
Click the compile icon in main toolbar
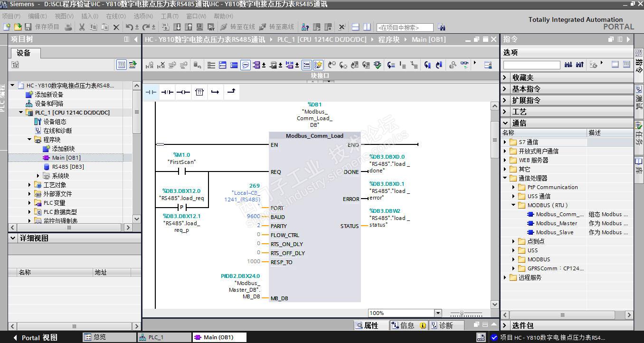(166, 27)
